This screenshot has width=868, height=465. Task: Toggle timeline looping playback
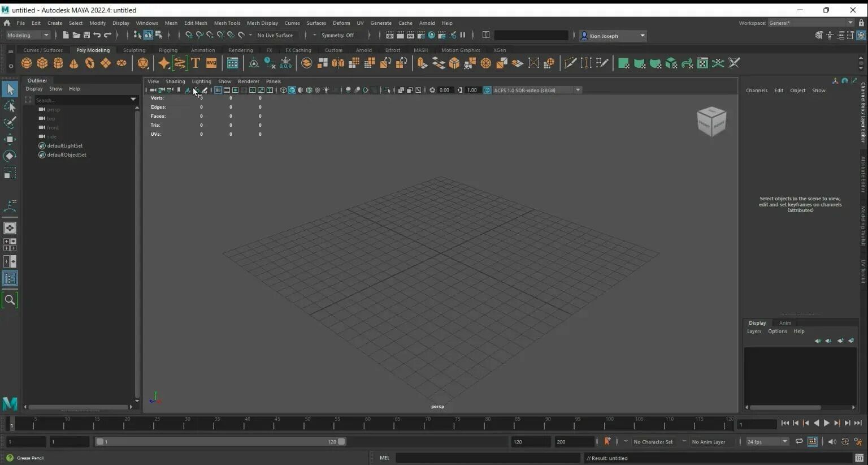[799, 442]
